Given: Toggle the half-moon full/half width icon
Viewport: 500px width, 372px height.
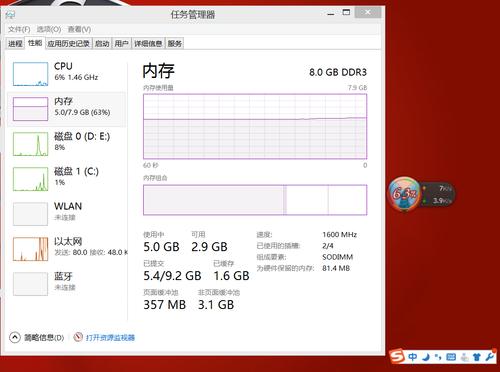Looking at the screenshot, I should click(x=426, y=357).
